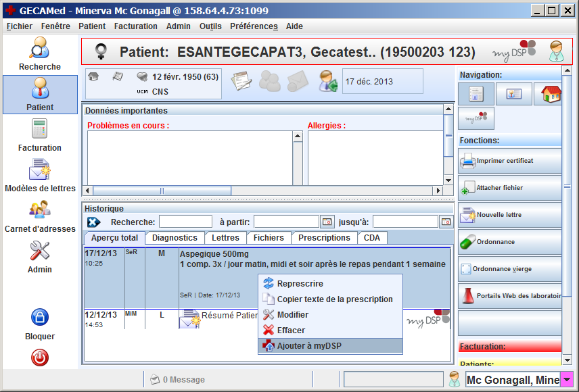The image size is (579, 392).
Task: Click the Nouvelle lettre button
Action: point(510,215)
